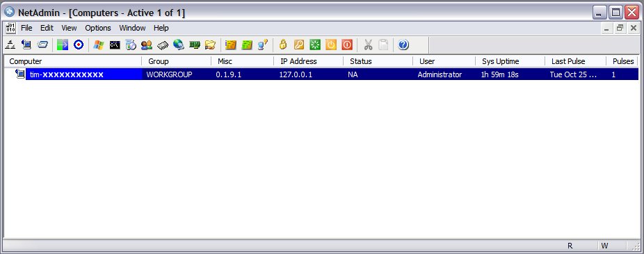Close the inner Computers child window

click(x=633, y=28)
